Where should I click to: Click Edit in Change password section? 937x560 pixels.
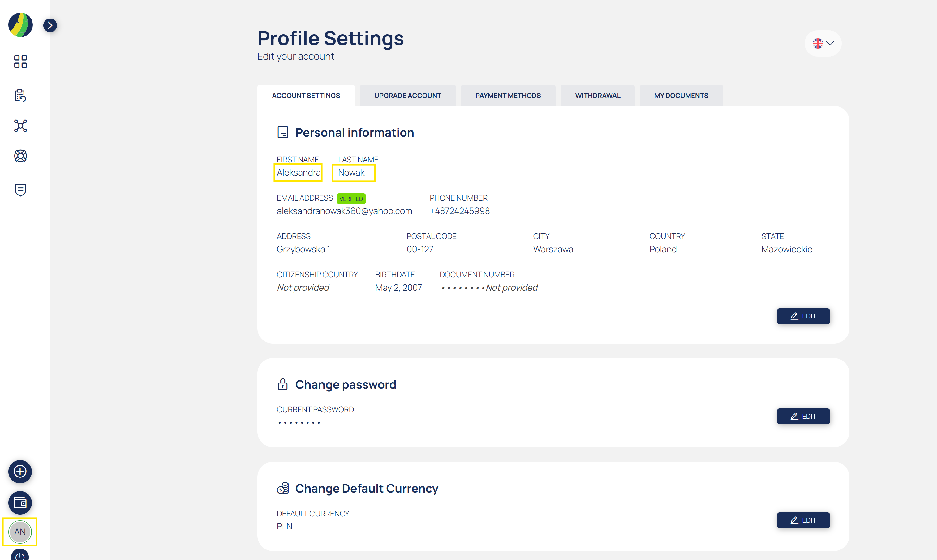point(803,416)
